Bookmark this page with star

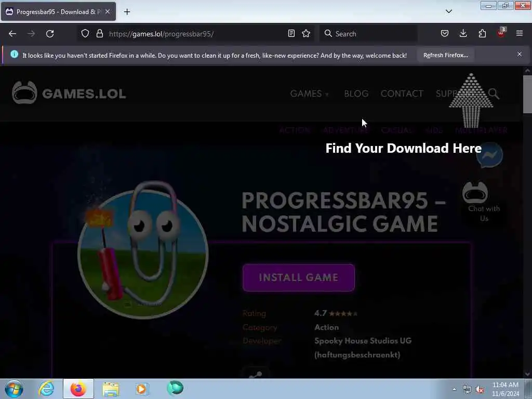(x=306, y=34)
